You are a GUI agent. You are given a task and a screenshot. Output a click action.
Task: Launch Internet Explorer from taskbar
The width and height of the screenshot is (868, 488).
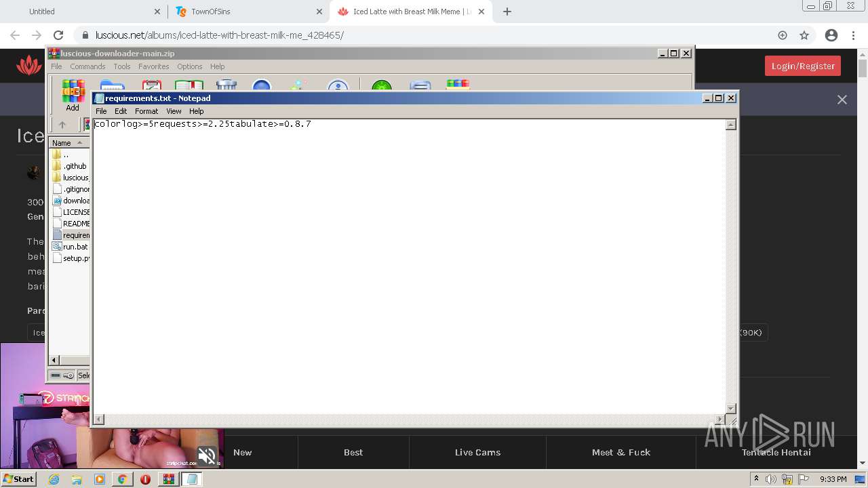click(54, 479)
